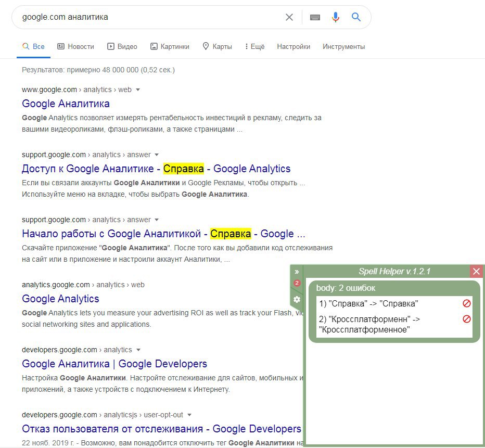Viewport: 485px width, 448px height.
Task: Select second error entry Кроссплатформенное
Action: pos(369,324)
